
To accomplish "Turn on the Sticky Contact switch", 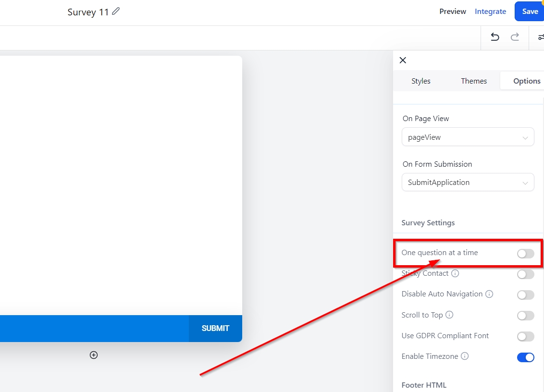I will (525, 274).
